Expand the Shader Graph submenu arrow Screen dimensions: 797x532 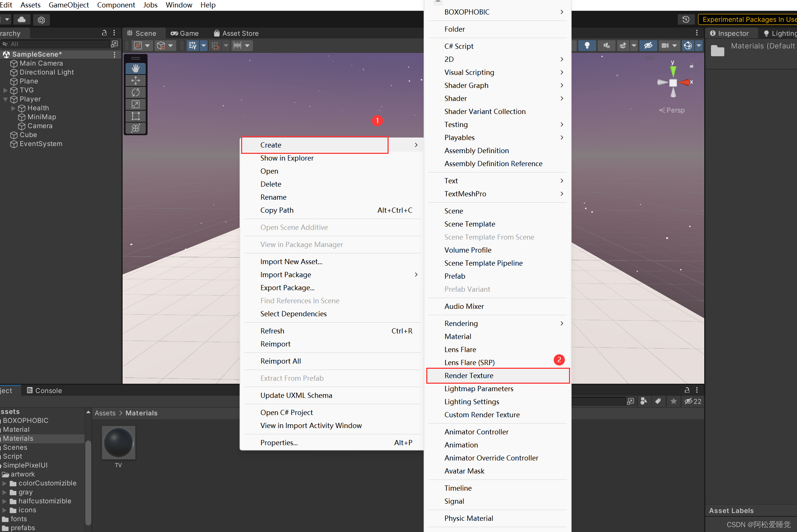562,85
